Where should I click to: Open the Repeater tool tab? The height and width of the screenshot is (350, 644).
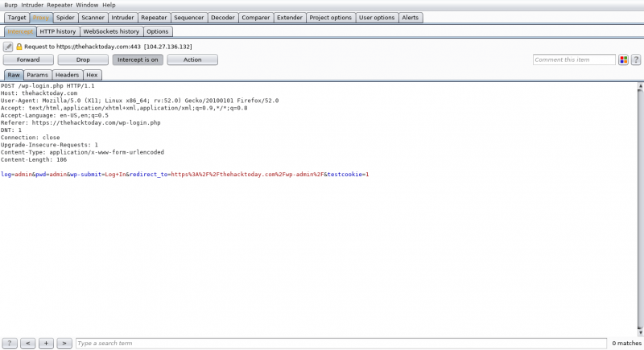click(154, 18)
